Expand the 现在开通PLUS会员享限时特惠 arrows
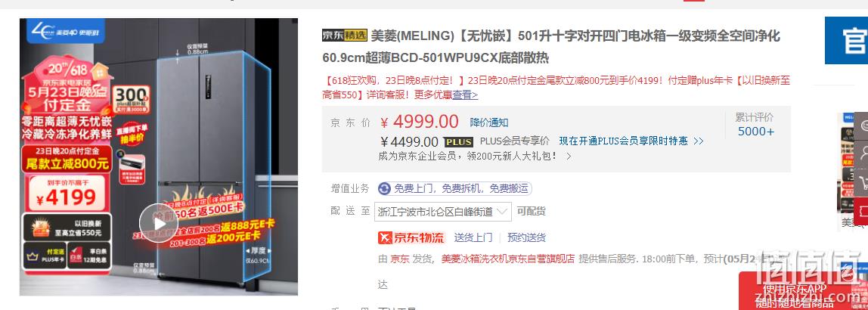Viewport: 868px width, 310px height. (698, 141)
